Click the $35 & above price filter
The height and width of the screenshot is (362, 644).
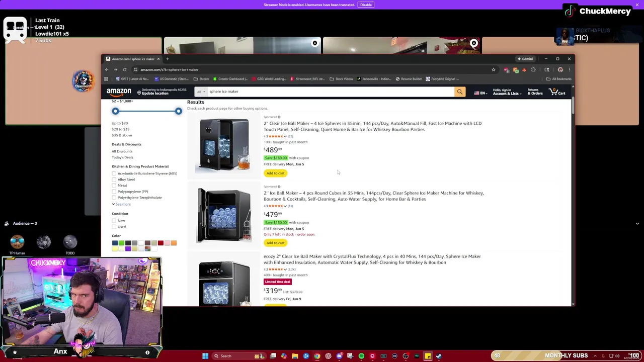(122, 135)
